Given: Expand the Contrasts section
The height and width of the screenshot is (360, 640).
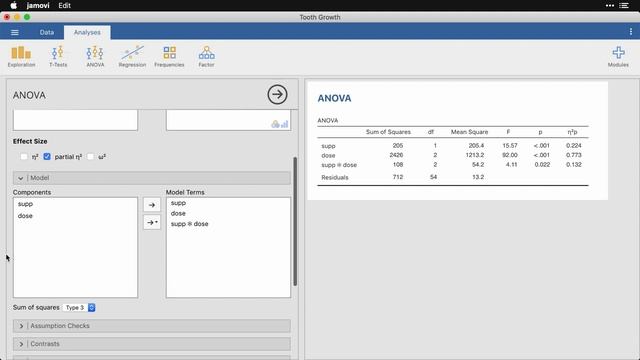Looking at the screenshot, I should (x=152, y=344).
